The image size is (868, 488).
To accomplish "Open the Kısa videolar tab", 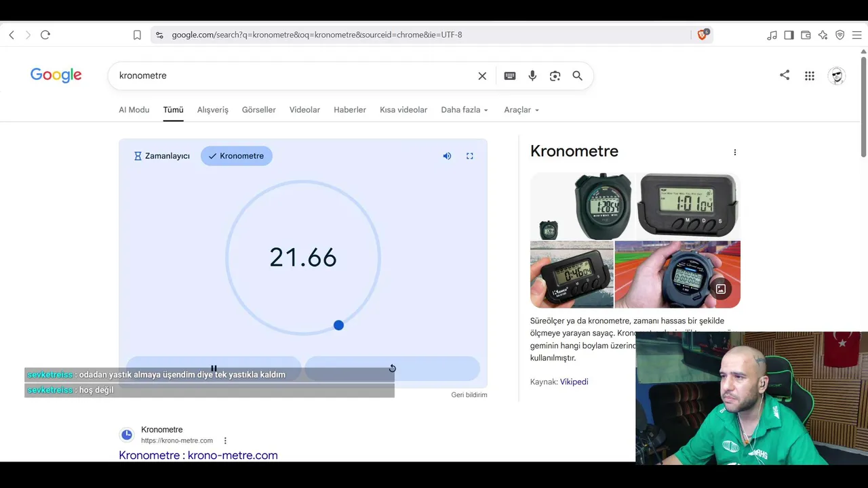I will pyautogui.click(x=403, y=110).
